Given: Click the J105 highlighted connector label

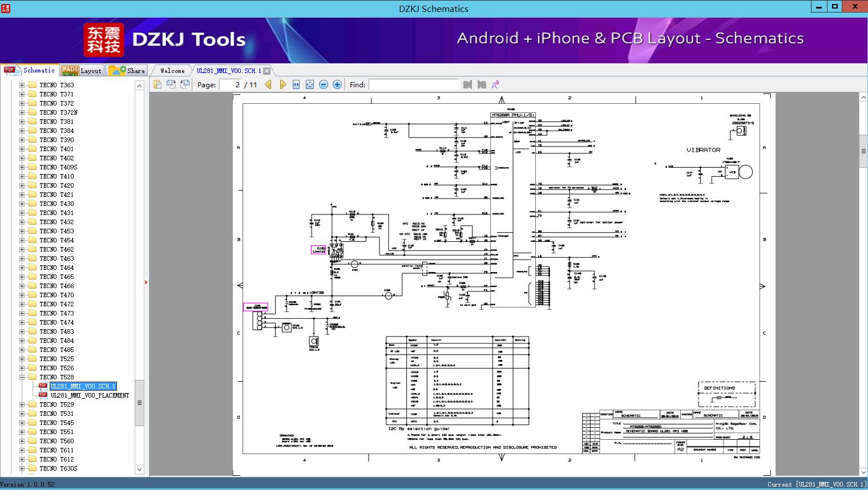Looking at the screenshot, I should tap(256, 307).
